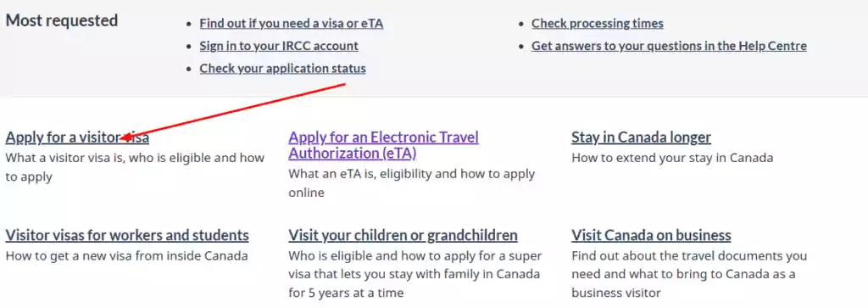
Task: Click the business visitor travel documents description
Action: [689, 274]
